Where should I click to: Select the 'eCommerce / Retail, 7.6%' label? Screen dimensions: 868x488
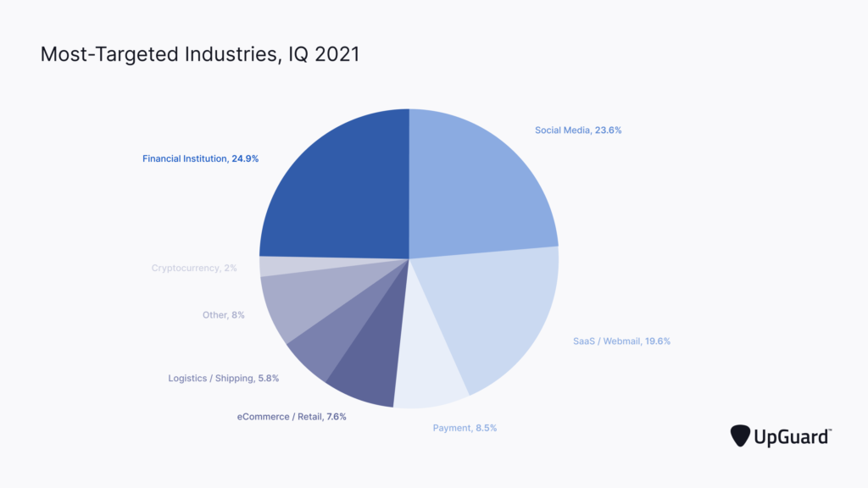[x=292, y=416]
